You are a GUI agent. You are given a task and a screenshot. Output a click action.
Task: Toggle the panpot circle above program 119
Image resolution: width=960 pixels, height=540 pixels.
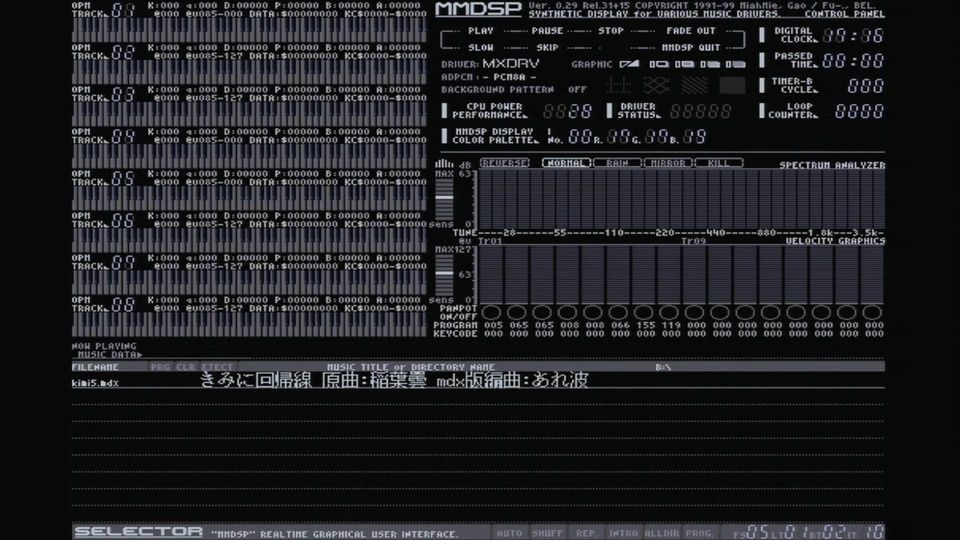(669, 313)
